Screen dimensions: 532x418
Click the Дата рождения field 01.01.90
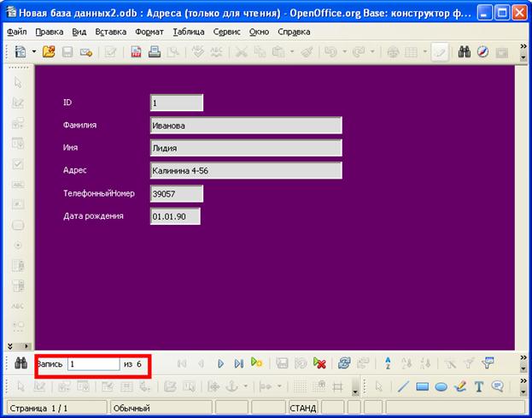(x=175, y=216)
